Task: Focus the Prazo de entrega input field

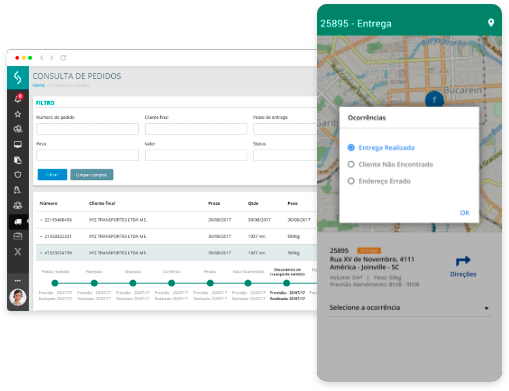Action: tap(285, 129)
